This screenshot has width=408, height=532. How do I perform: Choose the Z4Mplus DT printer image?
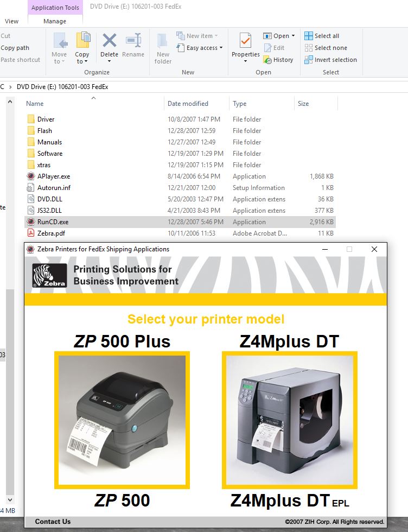[x=289, y=420]
